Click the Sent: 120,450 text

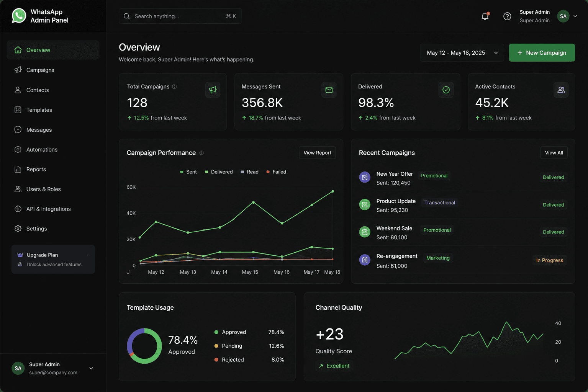click(393, 183)
